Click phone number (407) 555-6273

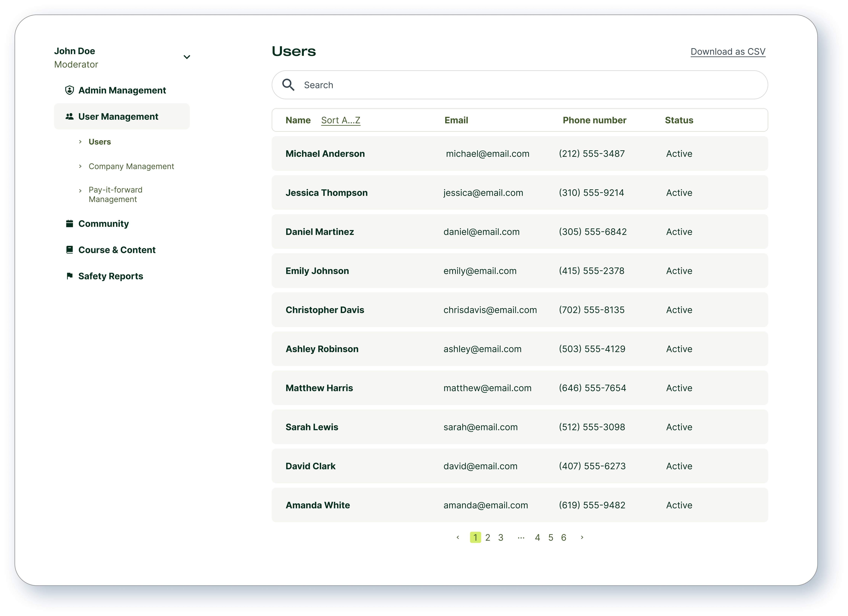[x=592, y=466]
